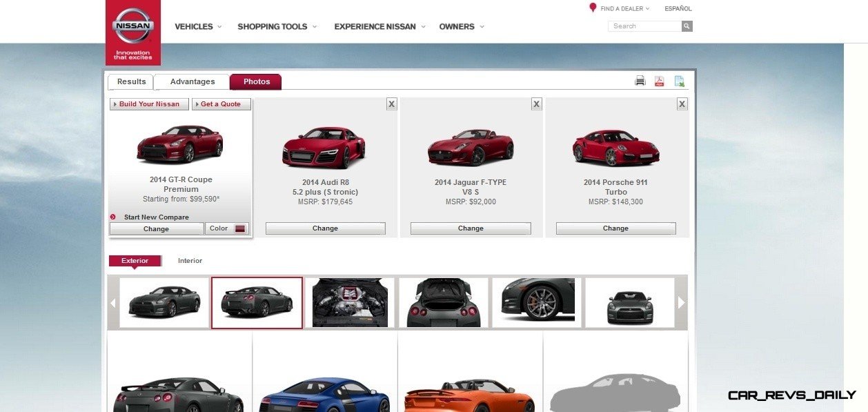Screen dimensions: 868x412
Task: Select the Photos tab
Action: click(x=256, y=81)
